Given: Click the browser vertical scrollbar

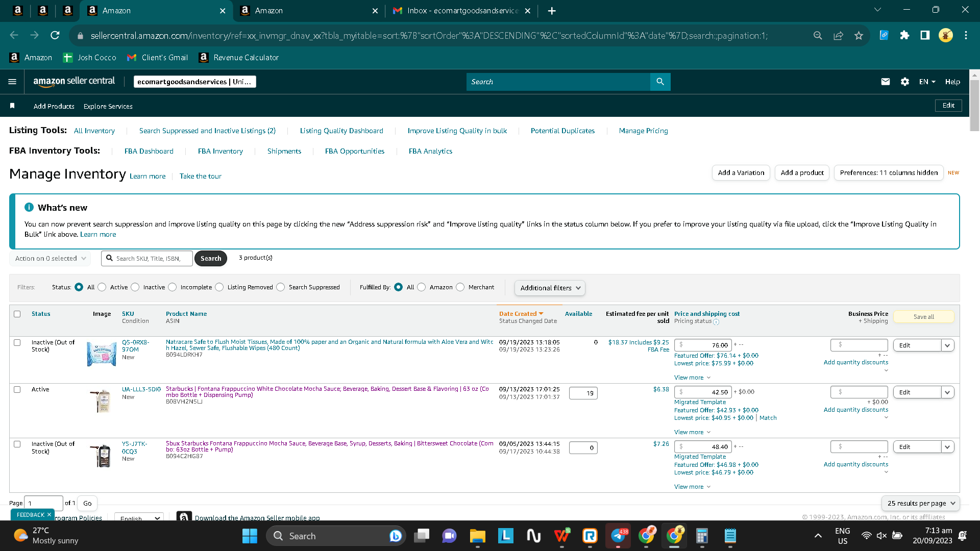Looking at the screenshot, I should pos(974,106).
